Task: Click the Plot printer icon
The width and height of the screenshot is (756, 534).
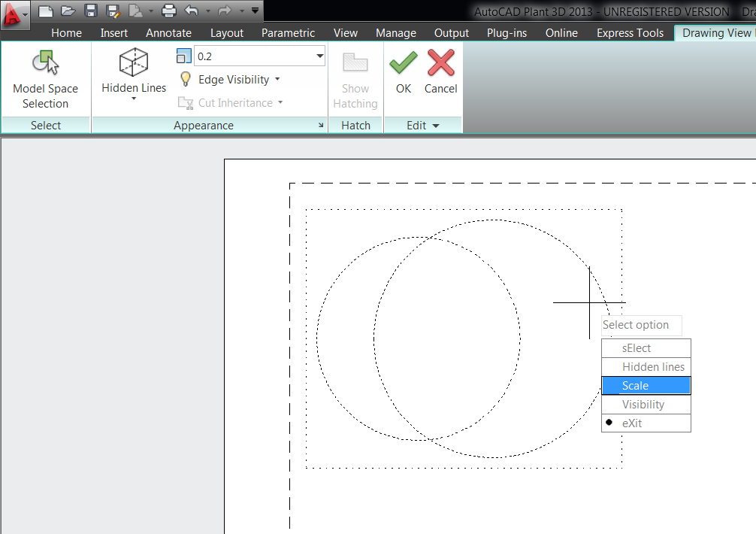Action: [x=169, y=11]
